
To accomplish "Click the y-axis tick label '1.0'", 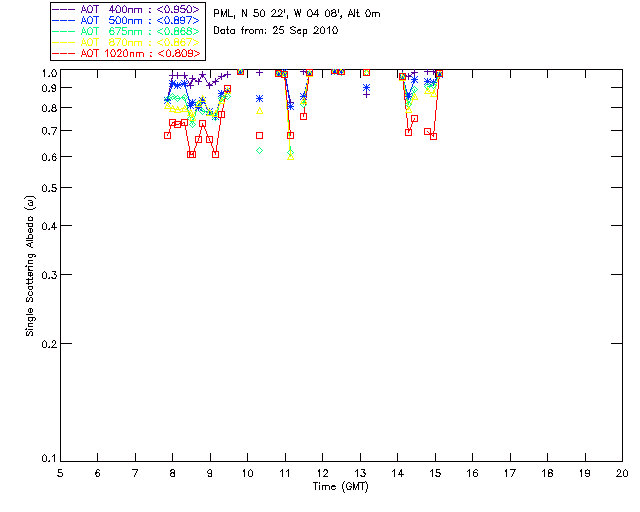I will [x=49, y=73].
